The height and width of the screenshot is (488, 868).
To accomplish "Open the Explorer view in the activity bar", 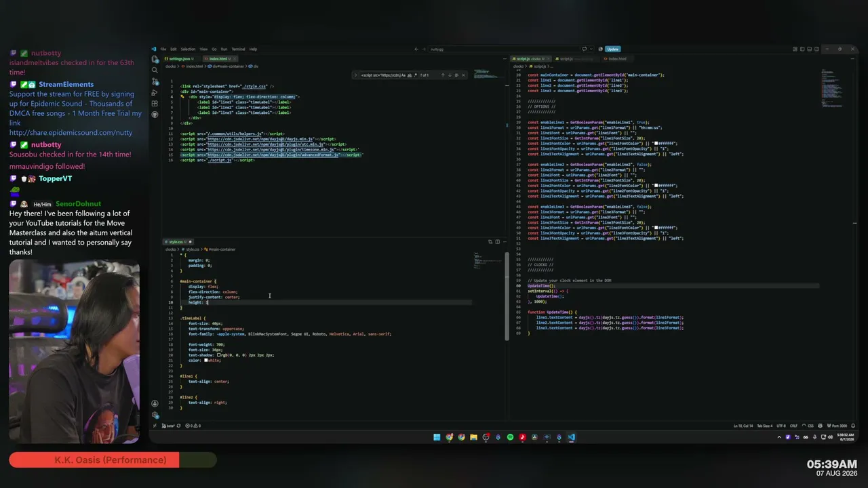I will 155,60.
